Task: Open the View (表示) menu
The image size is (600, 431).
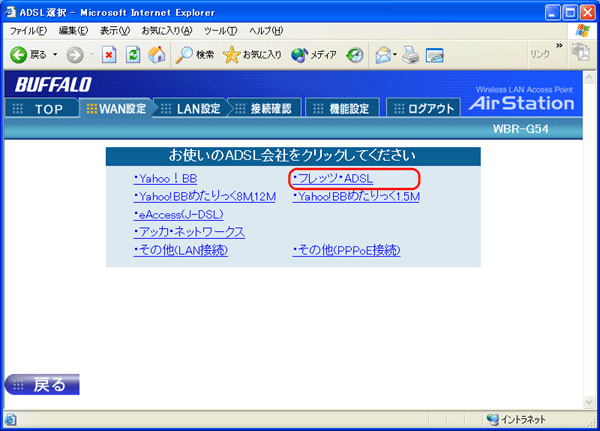Action: click(x=115, y=31)
